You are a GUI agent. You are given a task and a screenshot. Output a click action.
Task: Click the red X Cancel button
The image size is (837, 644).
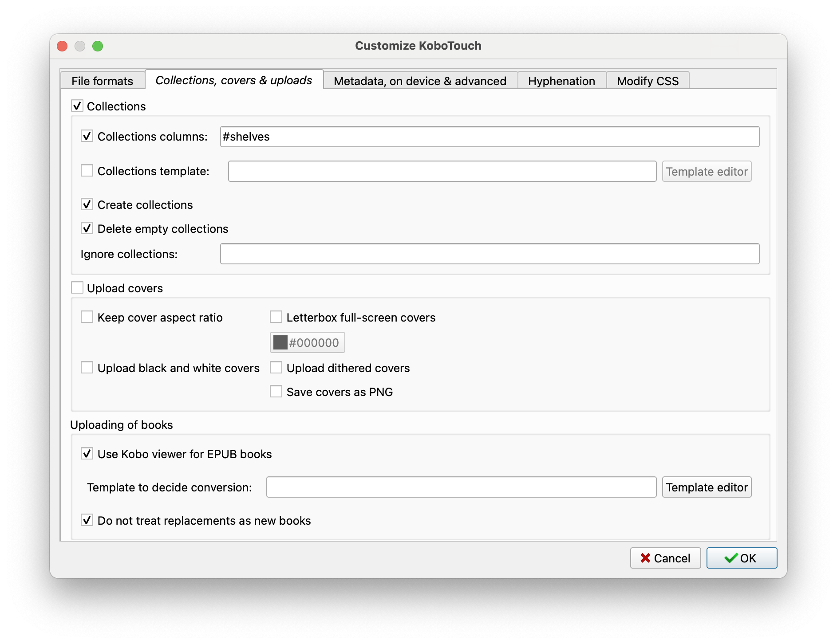click(x=665, y=558)
